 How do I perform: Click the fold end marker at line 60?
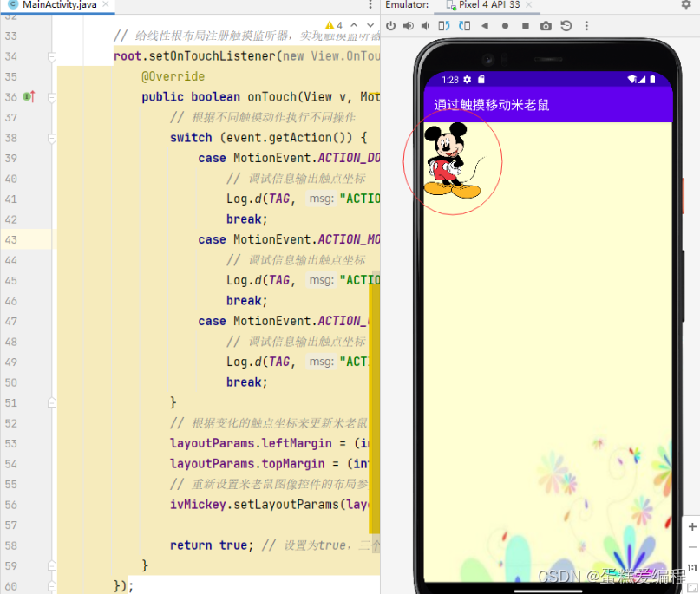point(52,586)
